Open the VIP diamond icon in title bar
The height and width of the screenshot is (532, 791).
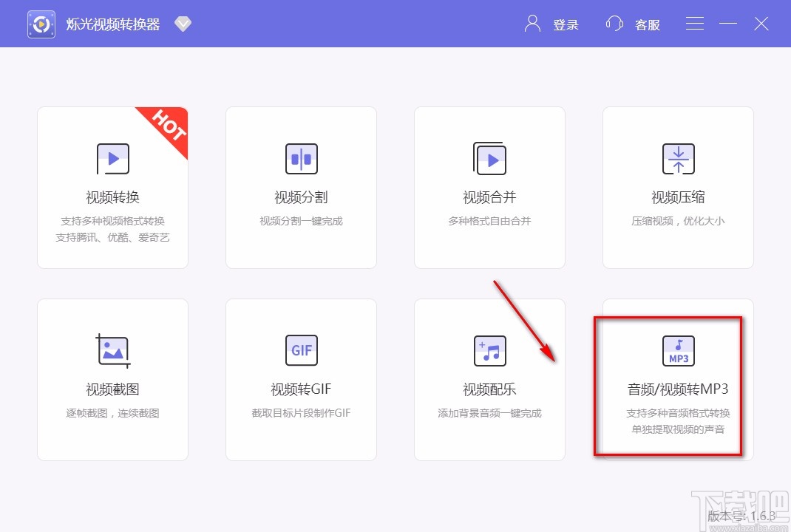183,23
